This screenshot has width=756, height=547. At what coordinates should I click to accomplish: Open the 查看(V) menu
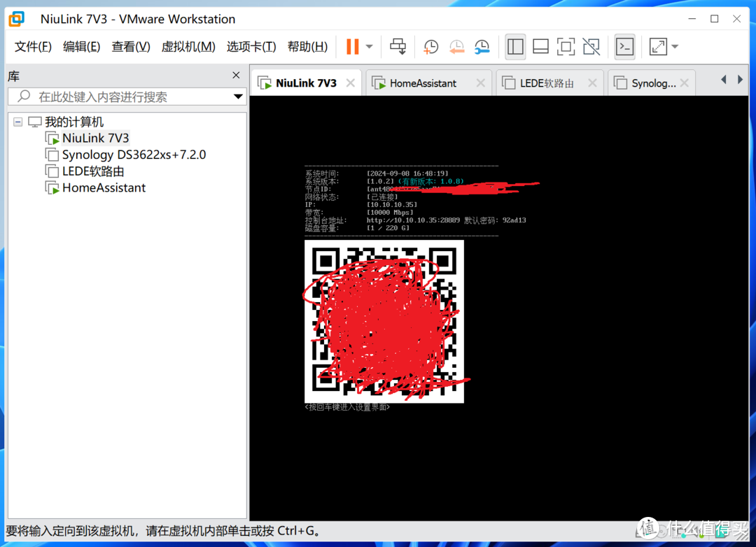point(131,47)
